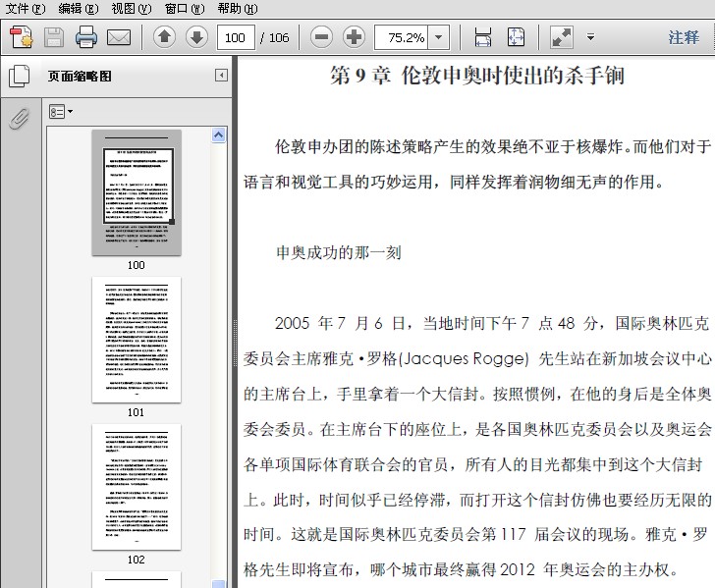Toggle the page thumbnails panel icon
The height and width of the screenshot is (588, 715).
19,77
